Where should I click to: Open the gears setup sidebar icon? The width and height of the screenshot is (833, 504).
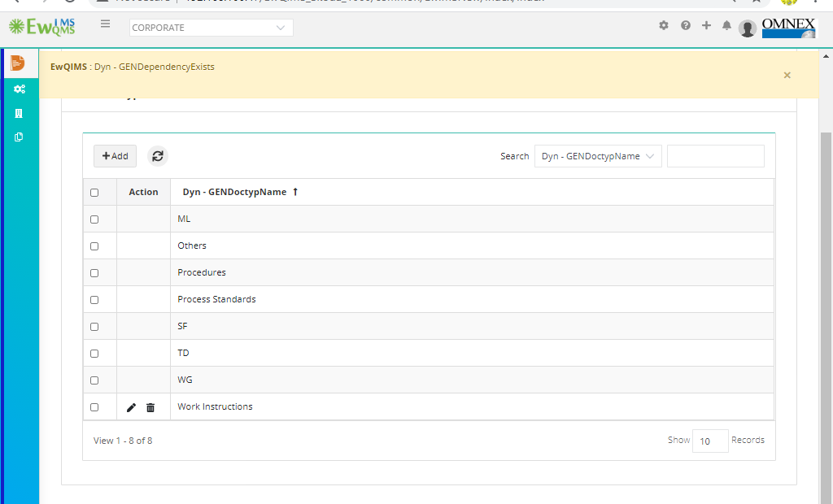[20, 89]
